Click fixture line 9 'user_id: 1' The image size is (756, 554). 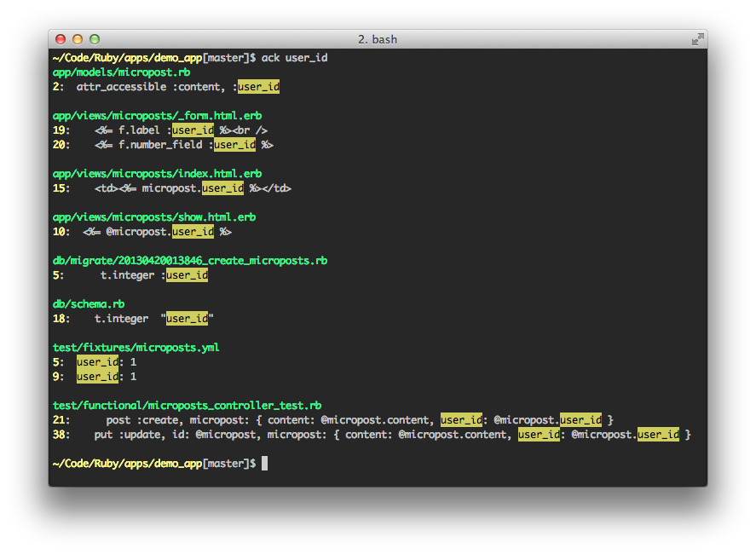95,377
